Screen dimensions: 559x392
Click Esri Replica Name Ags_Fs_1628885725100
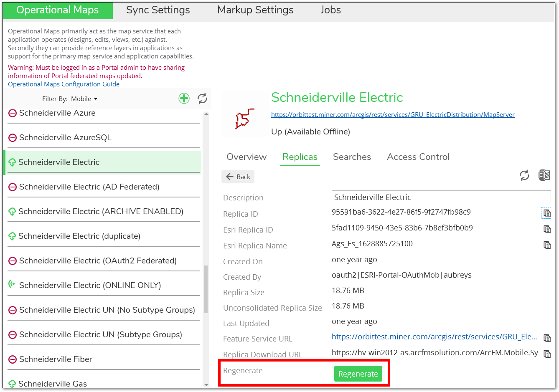(372, 244)
